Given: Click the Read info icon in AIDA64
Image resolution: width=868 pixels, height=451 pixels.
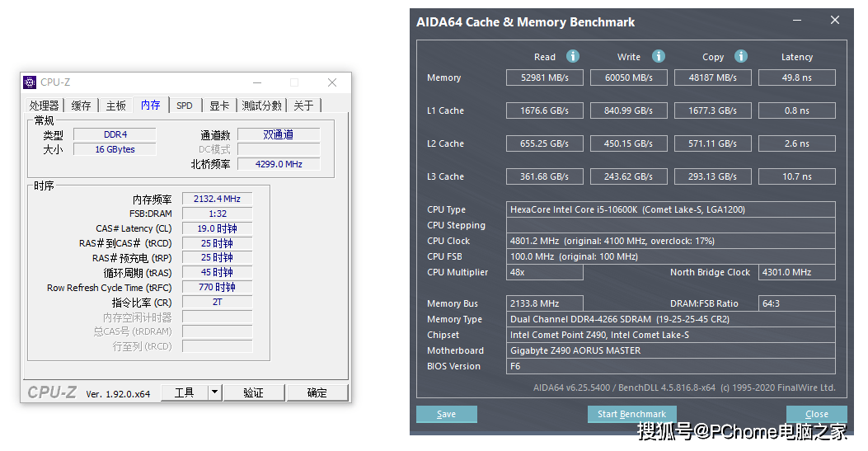Looking at the screenshot, I should pyautogui.click(x=573, y=56).
